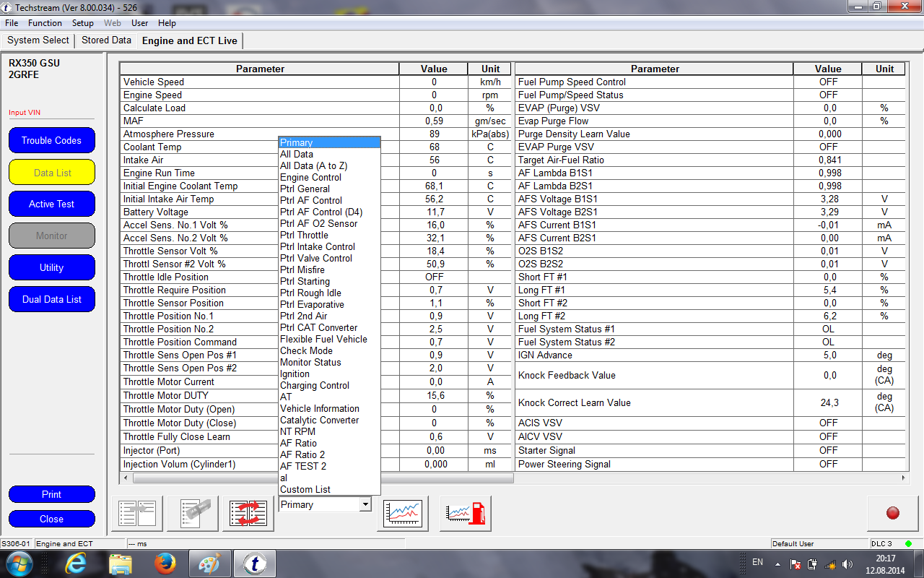Screen dimensions: 924x578
Task: Expand the Primary data list combo box
Action: tap(365, 504)
